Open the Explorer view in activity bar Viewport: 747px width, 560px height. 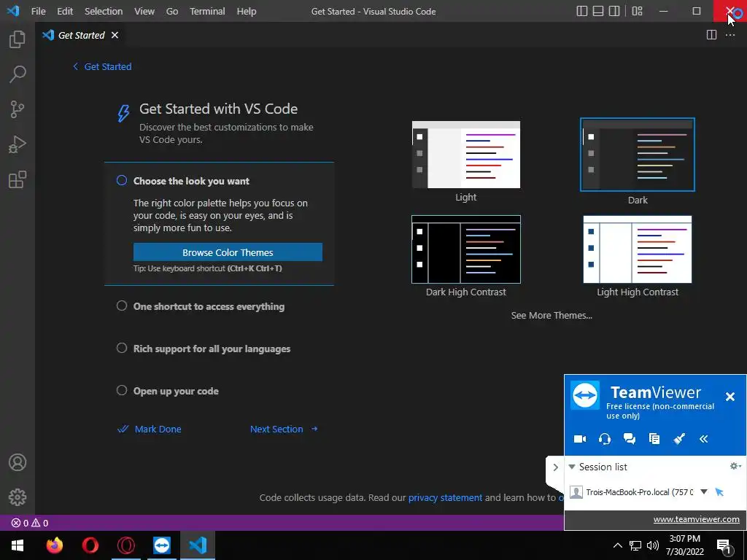tap(18, 39)
